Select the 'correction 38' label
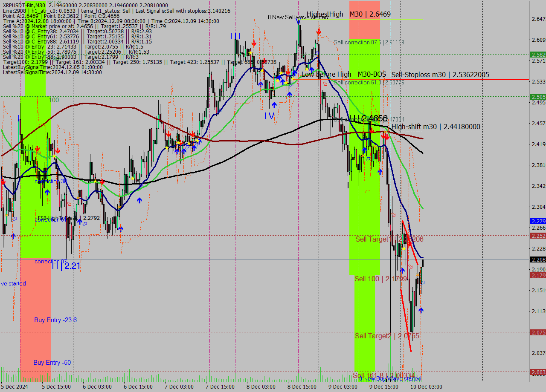546x392 pixels. point(51,181)
